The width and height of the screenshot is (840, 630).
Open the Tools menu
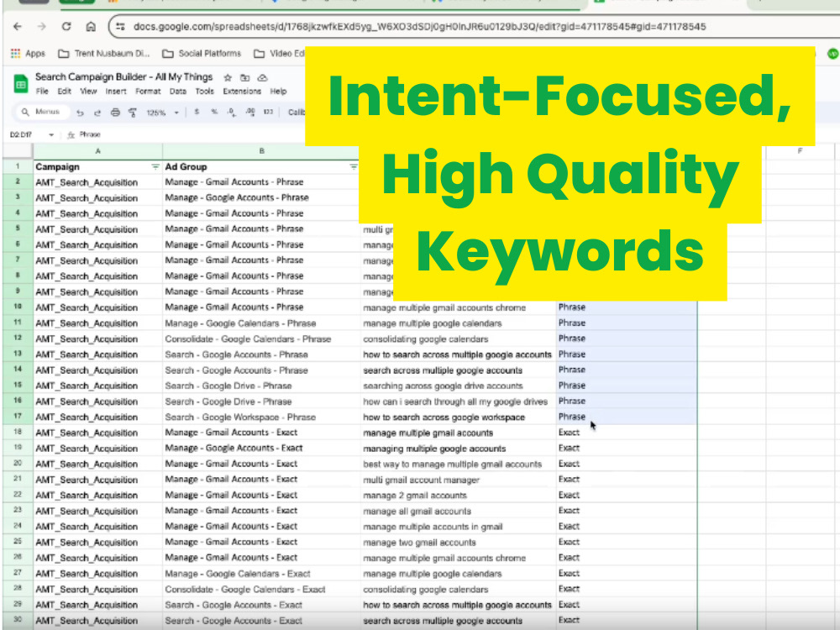coord(205,92)
